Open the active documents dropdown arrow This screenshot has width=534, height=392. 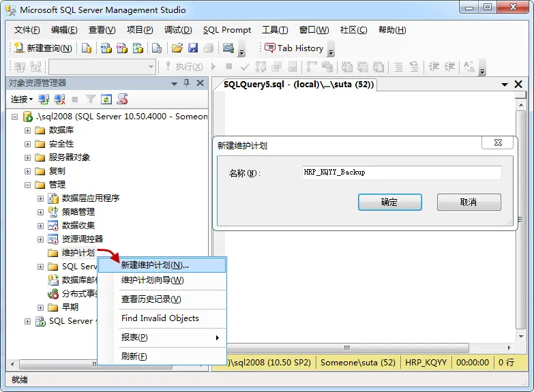[505, 85]
